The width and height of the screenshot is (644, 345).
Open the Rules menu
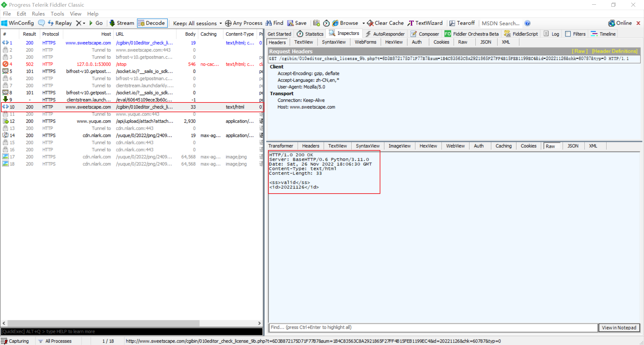point(38,14)
